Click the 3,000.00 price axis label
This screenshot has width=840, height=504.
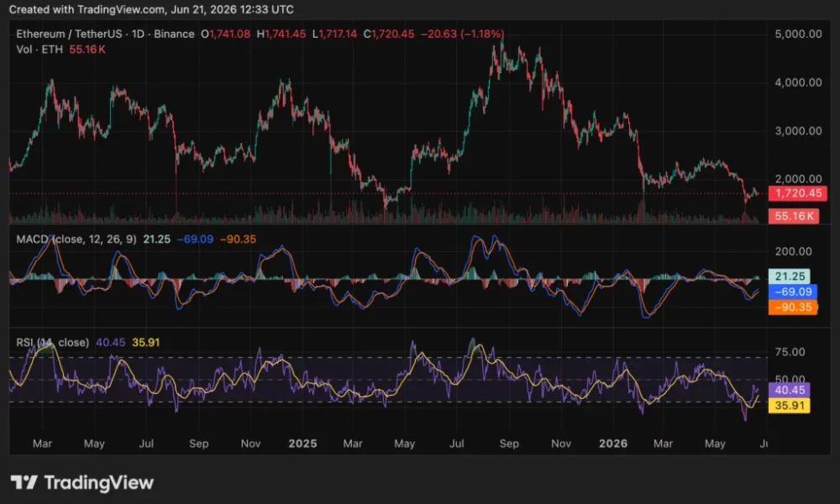[798, 131]
